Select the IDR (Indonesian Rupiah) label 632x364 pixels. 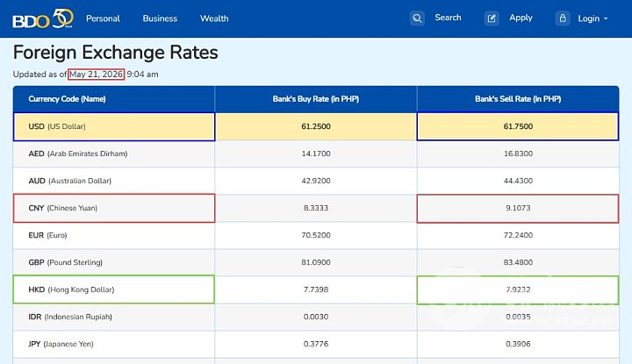point(70,317)
